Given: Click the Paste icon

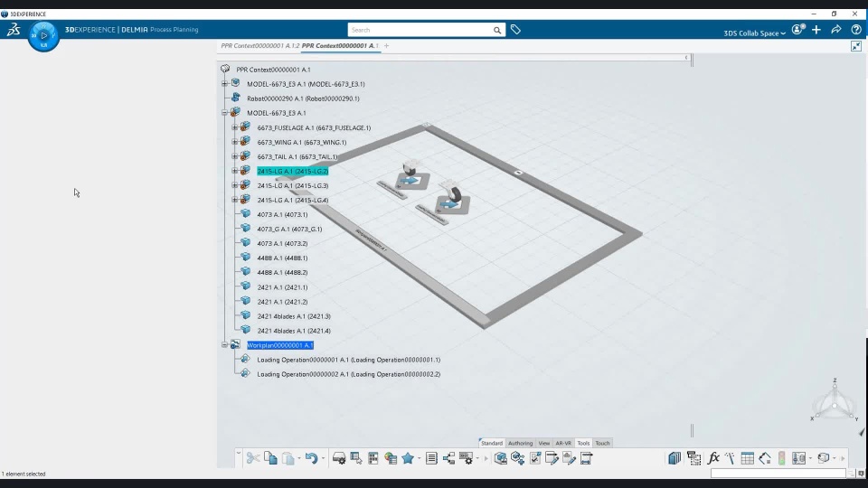Looking at the screenshot, I should (288, 458).
